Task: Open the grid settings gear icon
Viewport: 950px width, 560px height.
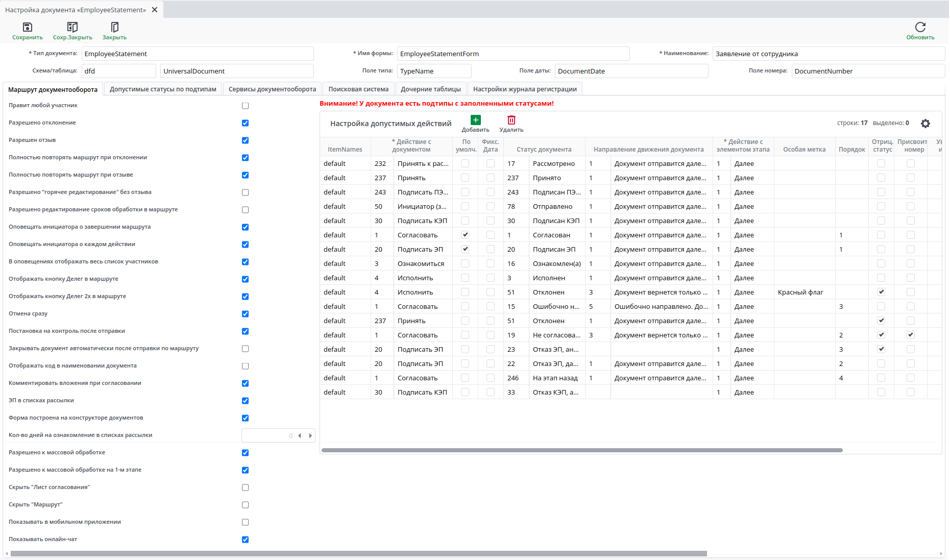Action: [925, 124]
